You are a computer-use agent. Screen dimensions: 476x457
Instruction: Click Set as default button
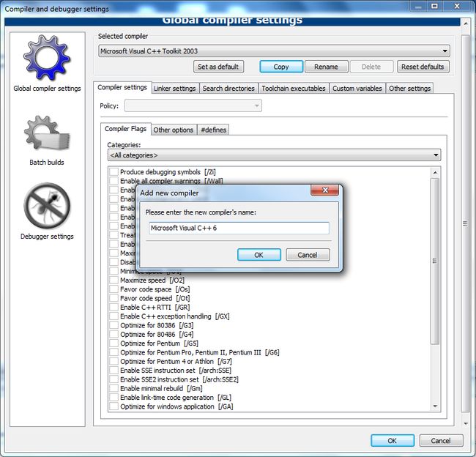218,67
